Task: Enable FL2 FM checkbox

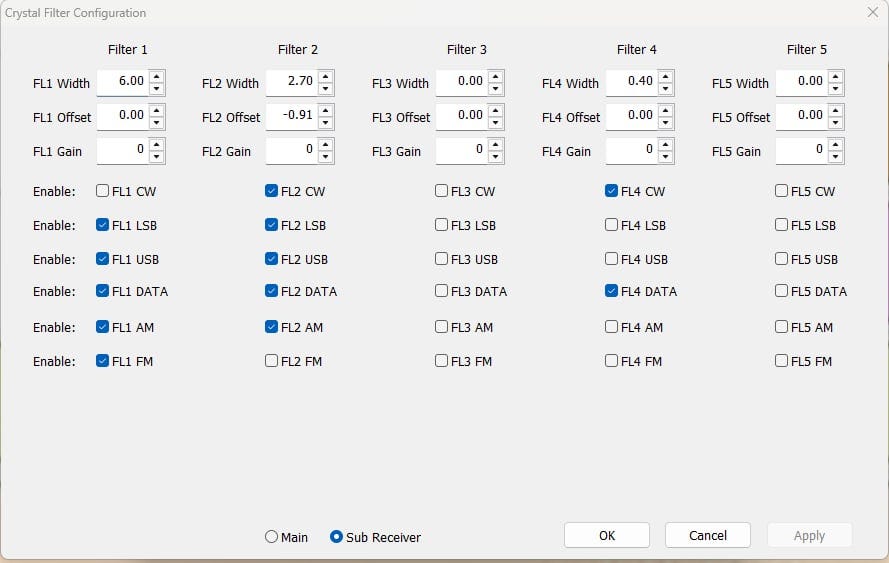Action: pyautogui.click(x=271, y=361)
